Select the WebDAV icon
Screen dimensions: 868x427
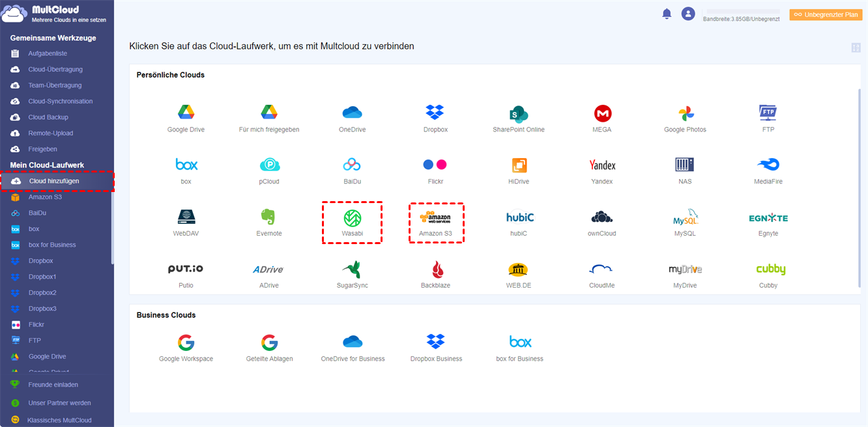click(186, 217)
